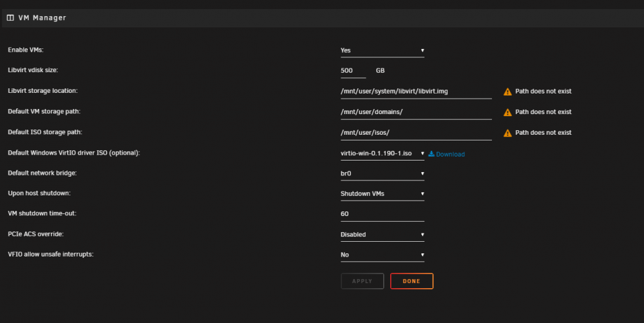Click 'Path does not exist' beside /mnt/user/domains/
This screenshot has height=323, width=644.
coord(544,112)
